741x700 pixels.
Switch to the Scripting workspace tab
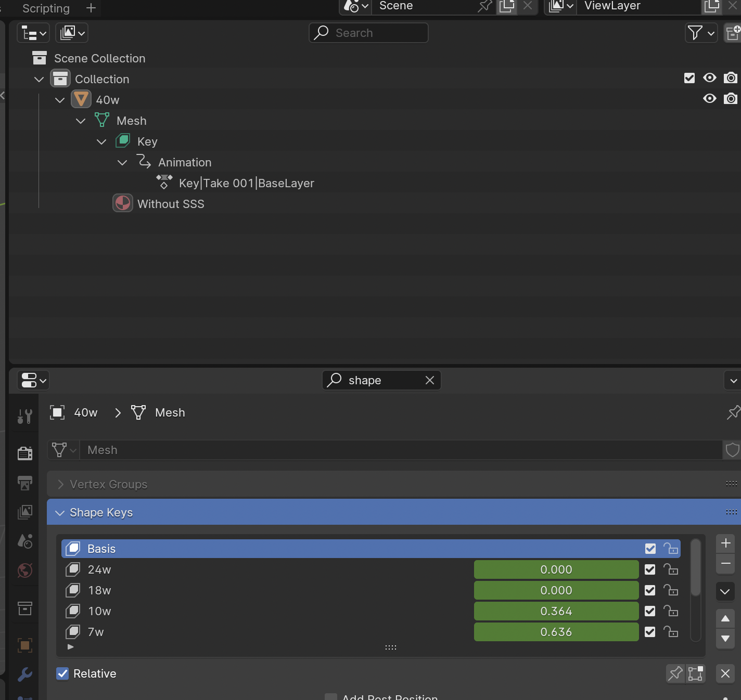point(46,8)
